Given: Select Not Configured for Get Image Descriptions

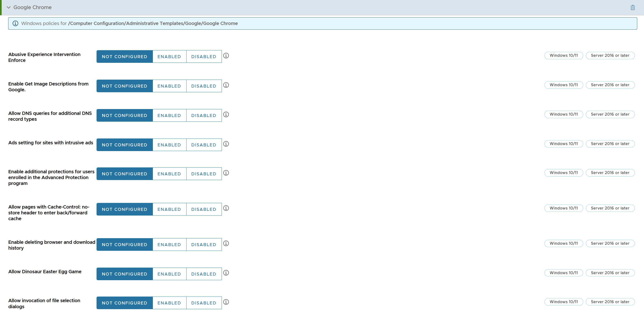Looking at the screenshot, I should (125, 86).
